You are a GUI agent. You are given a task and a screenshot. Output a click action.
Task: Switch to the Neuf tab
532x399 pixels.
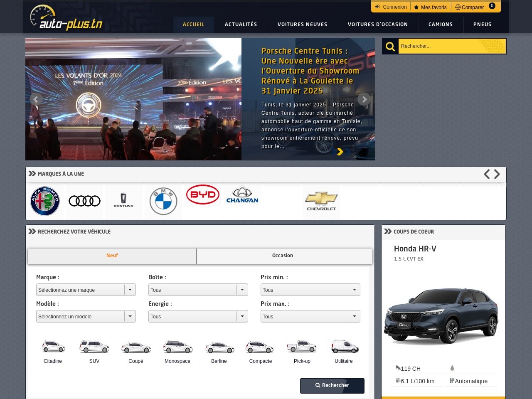coord(112,256)
